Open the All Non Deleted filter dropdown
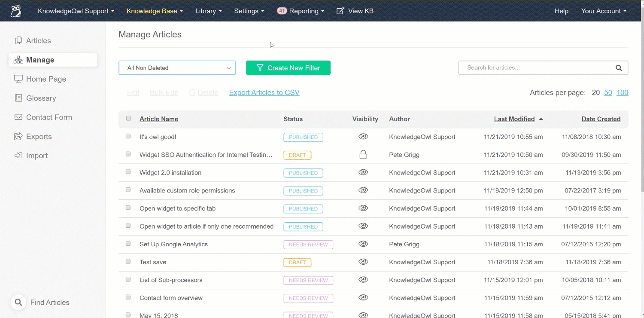The height and width of the screenshot is (318, 644). pos(177,68)
